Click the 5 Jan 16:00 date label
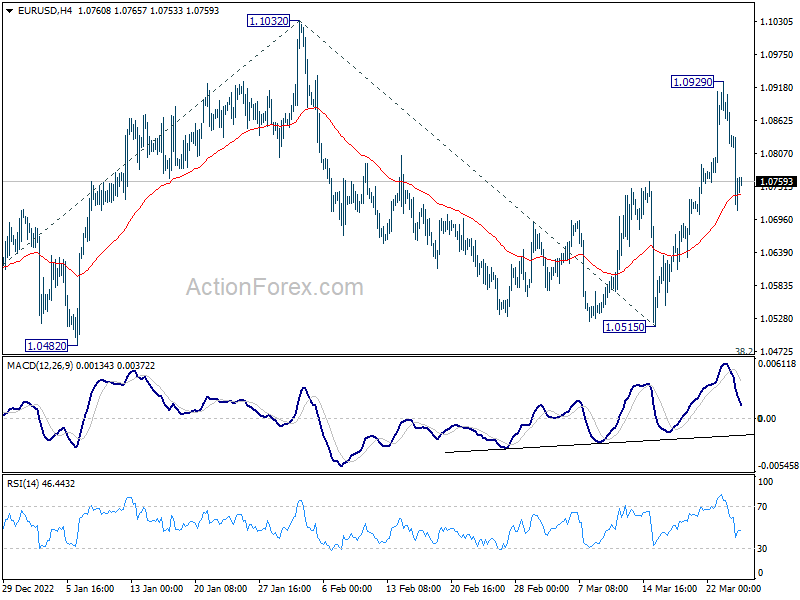 point(90,589)
